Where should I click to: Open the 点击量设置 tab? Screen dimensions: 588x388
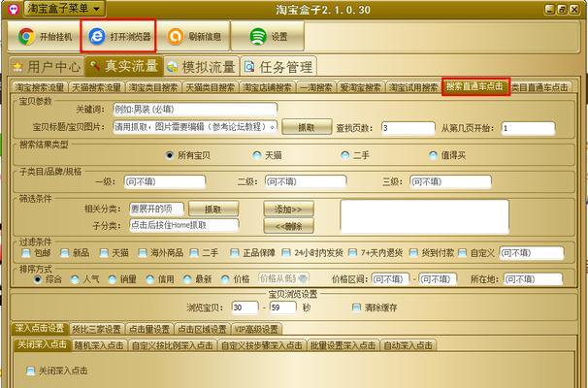149,329
